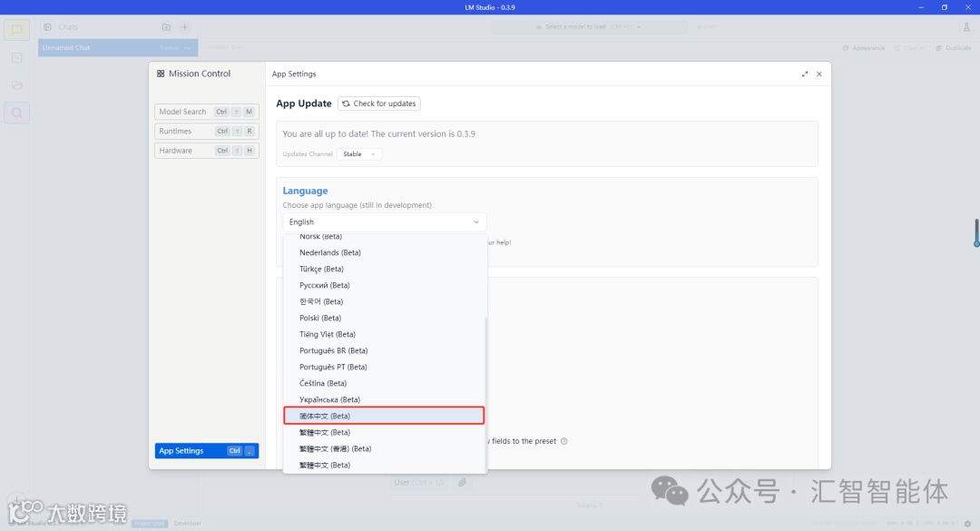Open the Discover magnifier icon in sidebar
This screenshot has width=980, height=531.
17,113
